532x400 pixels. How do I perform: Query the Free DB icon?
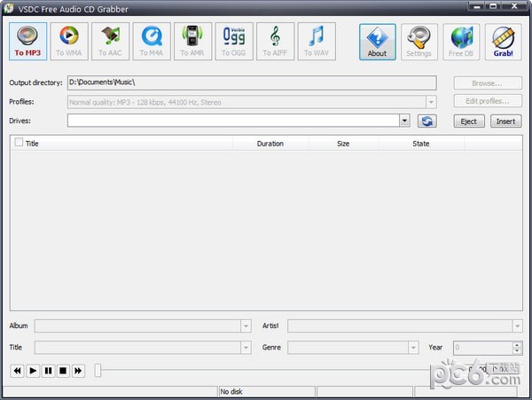(461, 42)
